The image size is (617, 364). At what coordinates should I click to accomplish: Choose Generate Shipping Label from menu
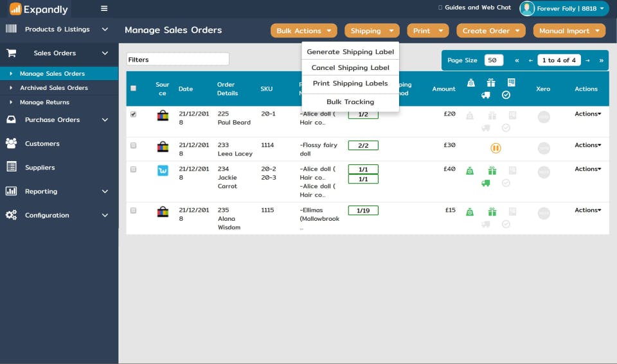[x=350, y=51]
